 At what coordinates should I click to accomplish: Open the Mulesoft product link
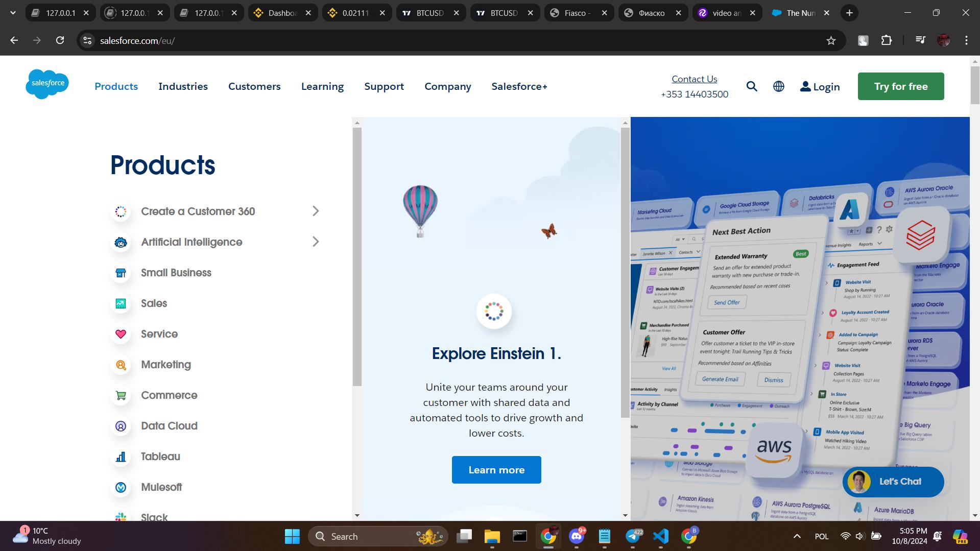click(x=161, y=487)
